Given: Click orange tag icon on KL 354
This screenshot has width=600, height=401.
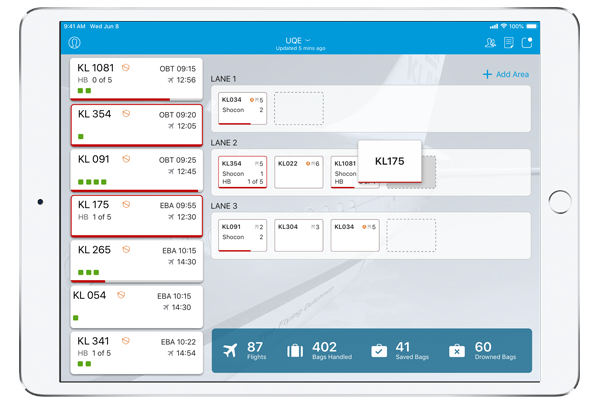Looking at the screenshot, I should click(126, 113).
